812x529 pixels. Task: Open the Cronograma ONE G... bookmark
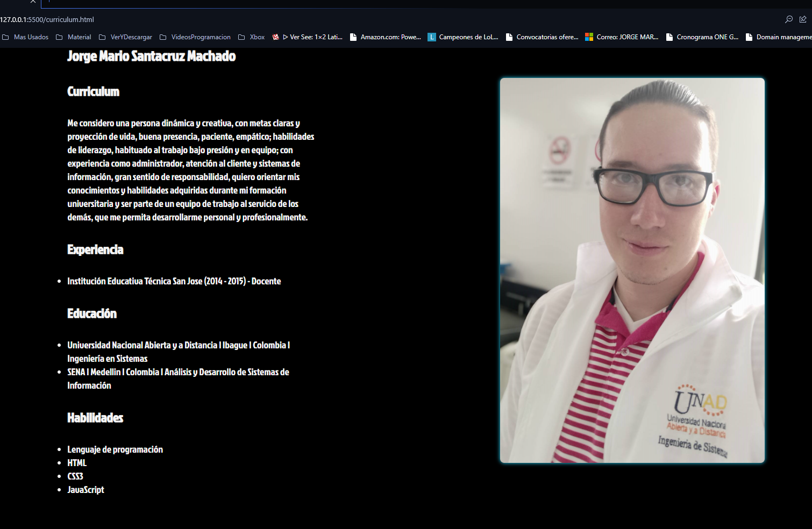[x=702, y=37]
